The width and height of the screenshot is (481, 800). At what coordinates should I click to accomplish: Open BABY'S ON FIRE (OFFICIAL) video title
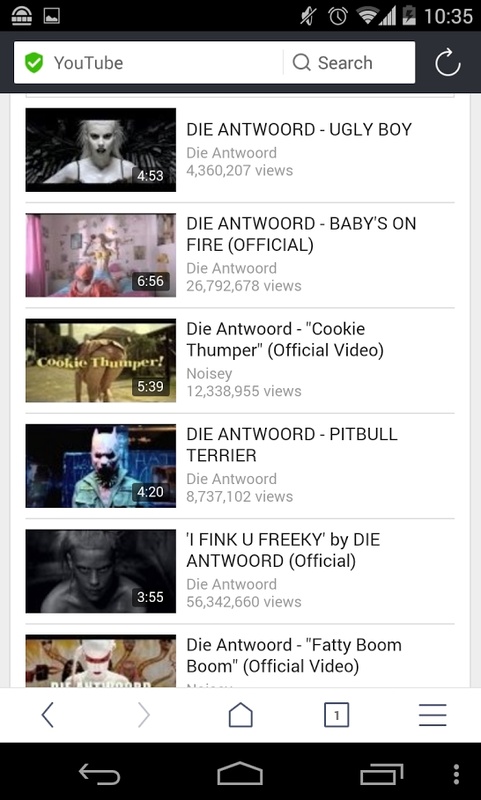point(301,234)
